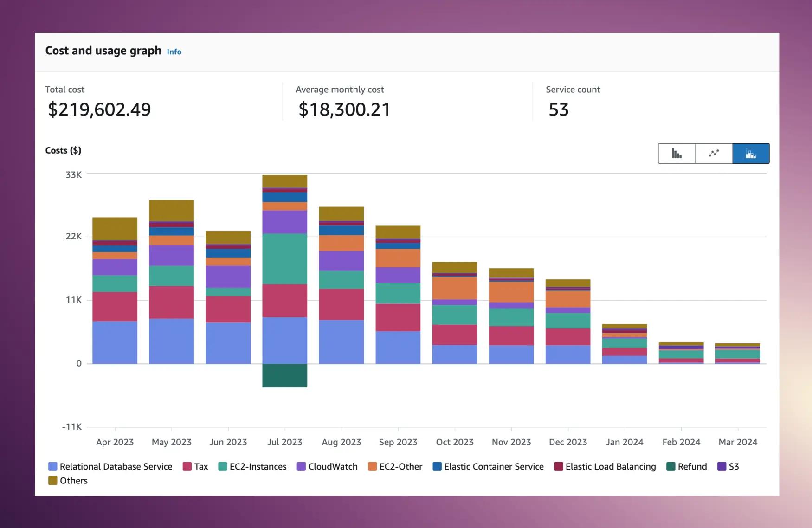Click the Jul 2023 EC2-Instances bar segment

tap(284, 259)
